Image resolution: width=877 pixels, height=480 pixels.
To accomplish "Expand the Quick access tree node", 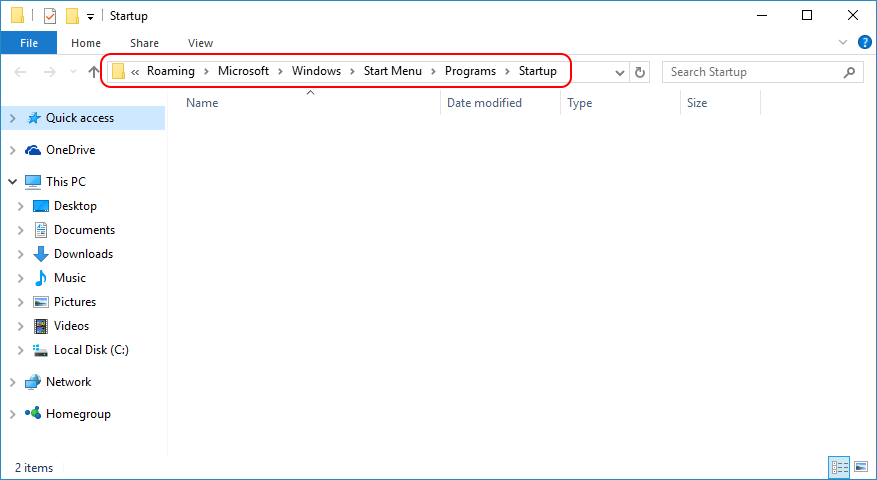I will tap(12, 118).
